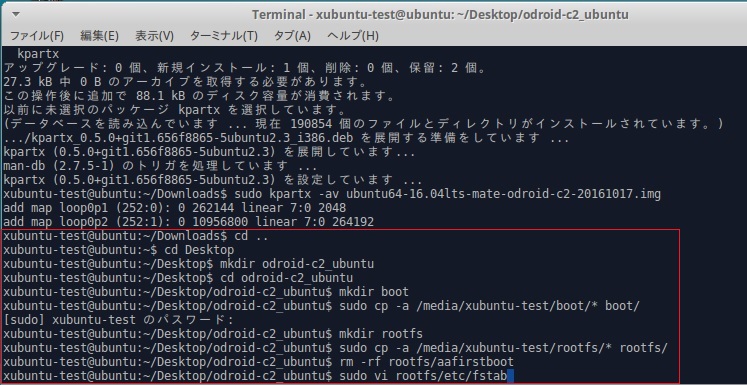The width and height of the screenshot is (747, 385).
Task: Click the man-db trigger processing line
Action: click(160, 166)
